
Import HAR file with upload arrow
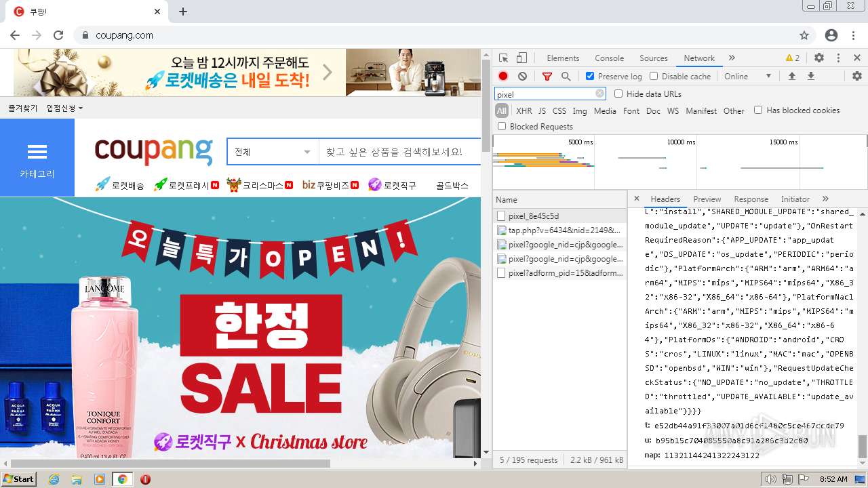pos(791,76)
